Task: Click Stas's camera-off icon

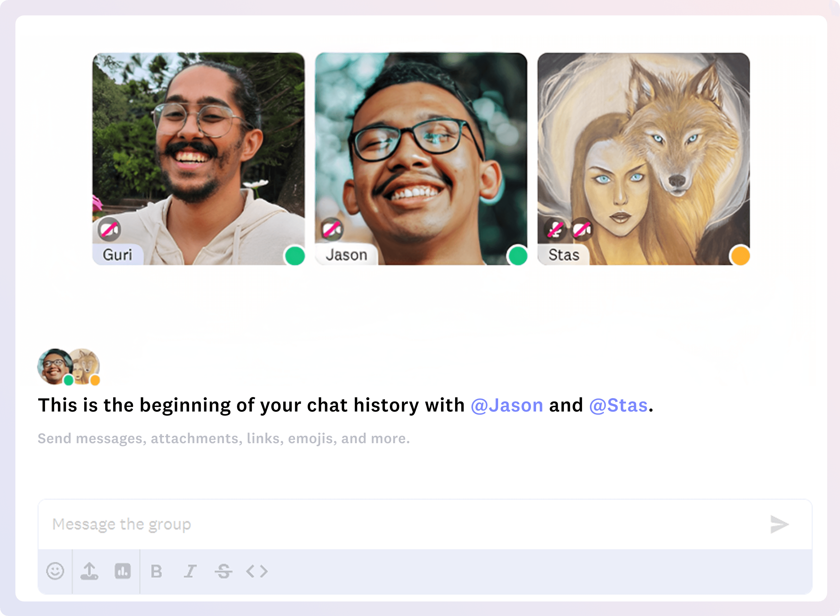Action: pos(582,229)
